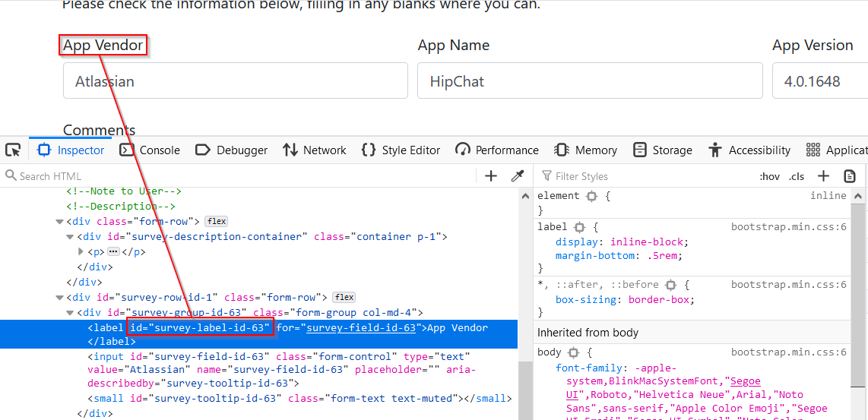Collapse the first div class form-row node
The height and width of the screenshot is (420, 868).
(59, 222)
